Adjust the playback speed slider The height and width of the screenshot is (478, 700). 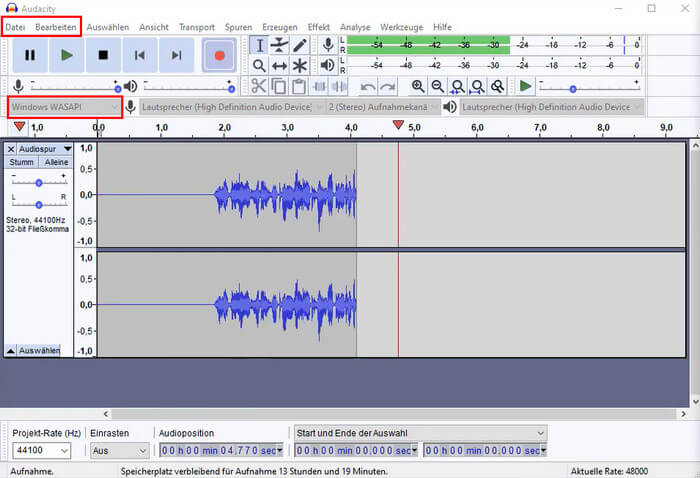[590, 86]
